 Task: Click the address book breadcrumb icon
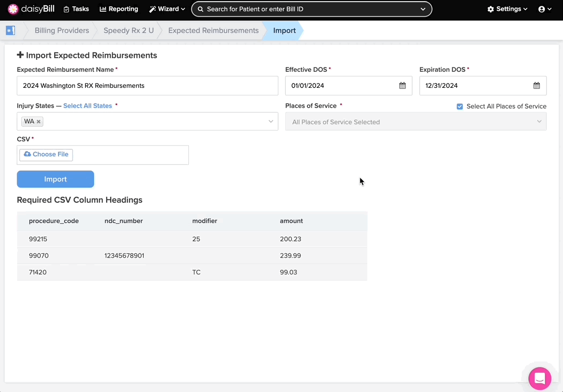tap(10, 31)
